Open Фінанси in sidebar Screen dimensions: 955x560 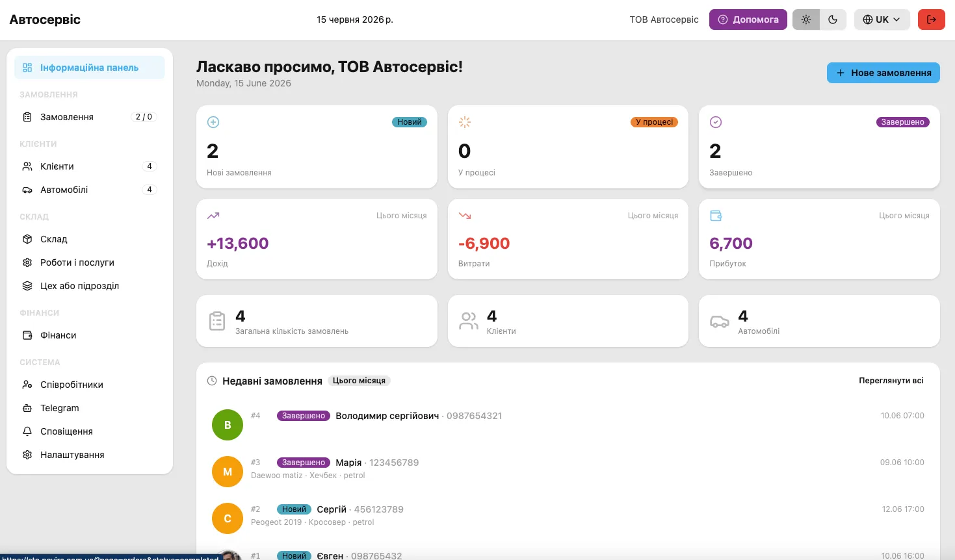tap(90, 335)
